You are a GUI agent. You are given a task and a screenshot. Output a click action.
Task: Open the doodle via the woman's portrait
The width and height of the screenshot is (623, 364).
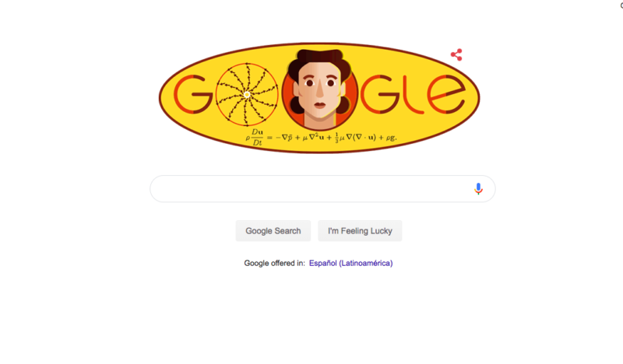pyautogui.click(x=319, y=89)
